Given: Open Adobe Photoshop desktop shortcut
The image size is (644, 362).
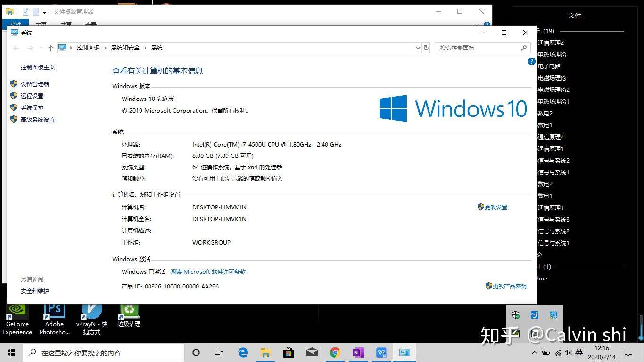Looking at the screenshot, I should pos(54,320).
